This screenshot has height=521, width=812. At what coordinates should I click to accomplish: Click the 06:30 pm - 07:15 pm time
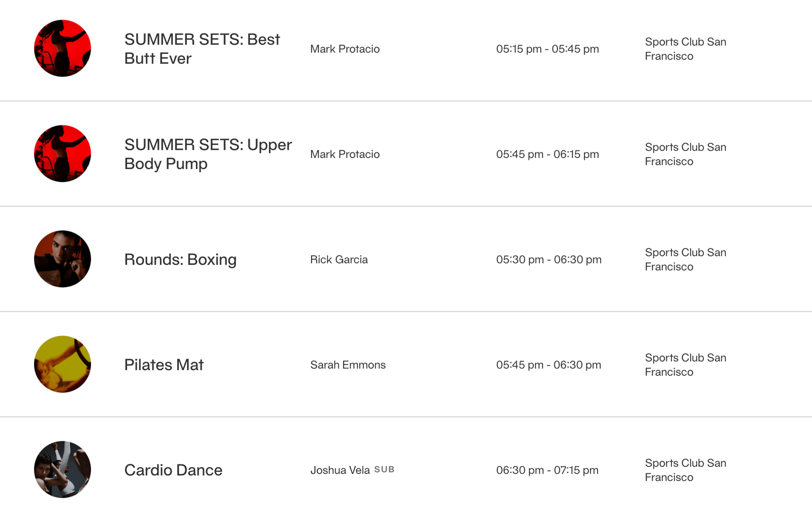(547, 470)
